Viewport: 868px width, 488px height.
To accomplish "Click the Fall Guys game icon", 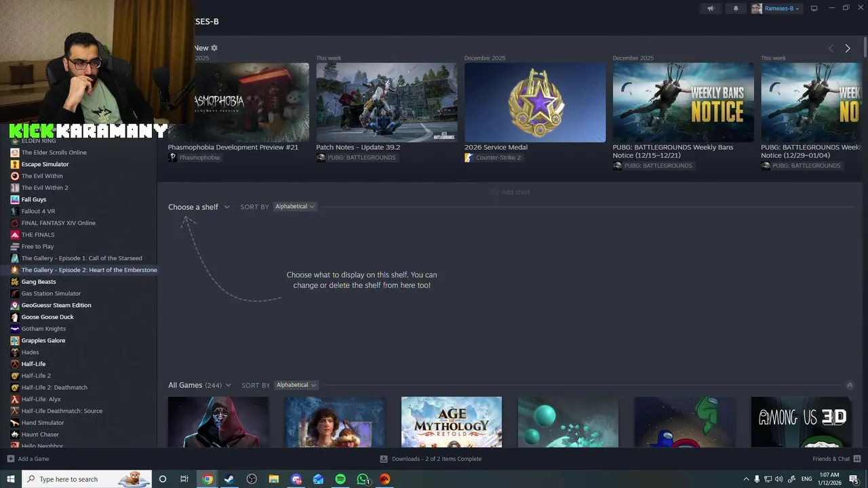I will tap(15, 199).
